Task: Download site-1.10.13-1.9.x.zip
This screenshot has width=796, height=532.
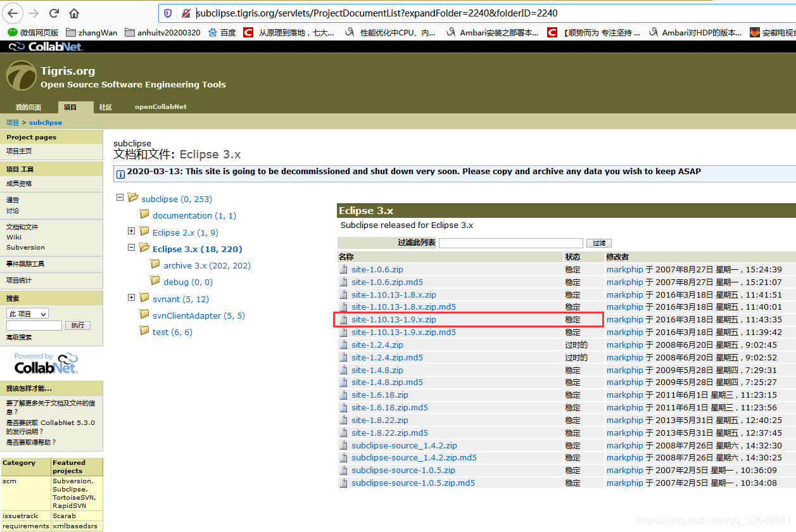Action: coord(393,320)
